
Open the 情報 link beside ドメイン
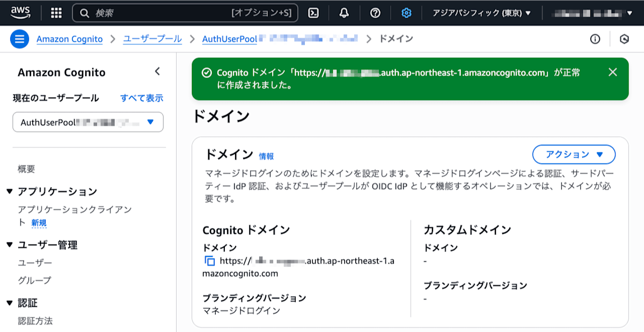pyautogui.click(x=266, y=156)
